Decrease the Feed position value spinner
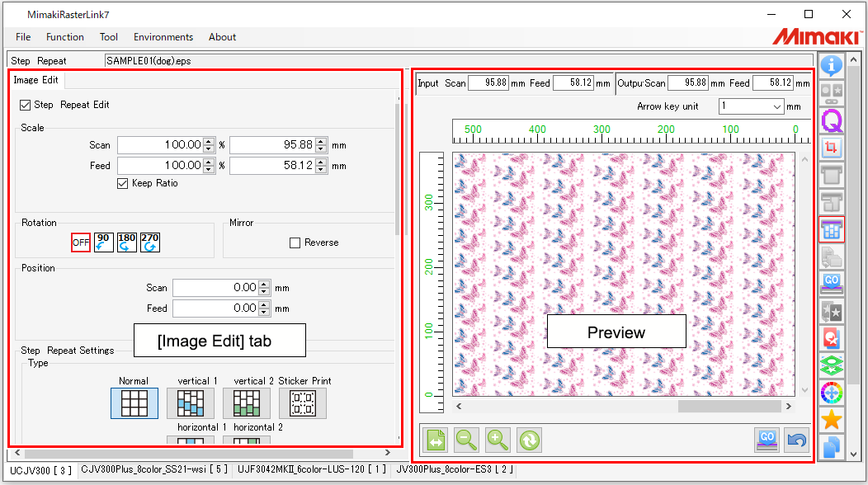 (264, 313)
